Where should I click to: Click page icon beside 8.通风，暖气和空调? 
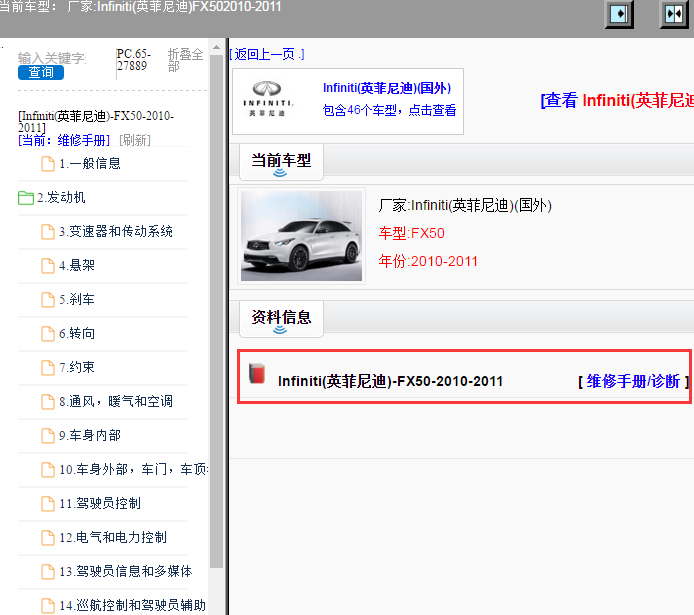48,402
